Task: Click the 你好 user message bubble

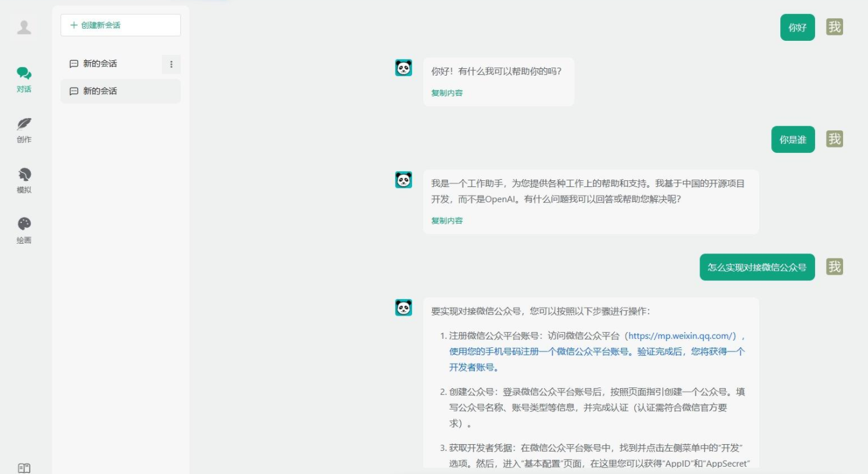Action: tap(797, 27)
